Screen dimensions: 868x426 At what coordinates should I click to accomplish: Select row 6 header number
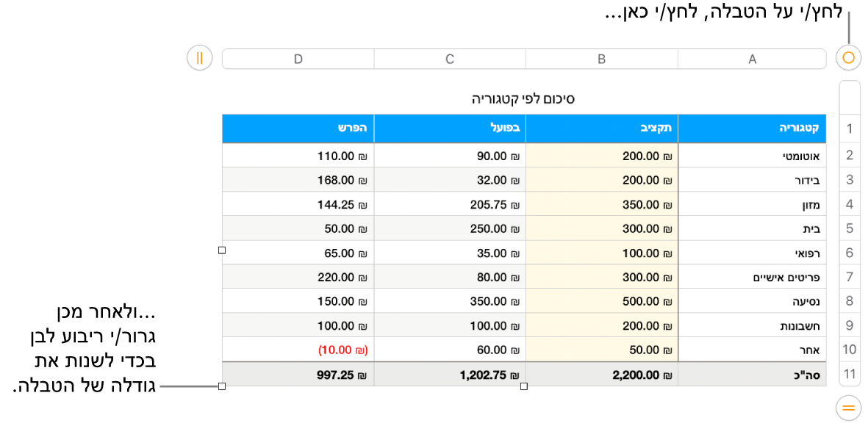pyautogui.click(x=849, y=253)
